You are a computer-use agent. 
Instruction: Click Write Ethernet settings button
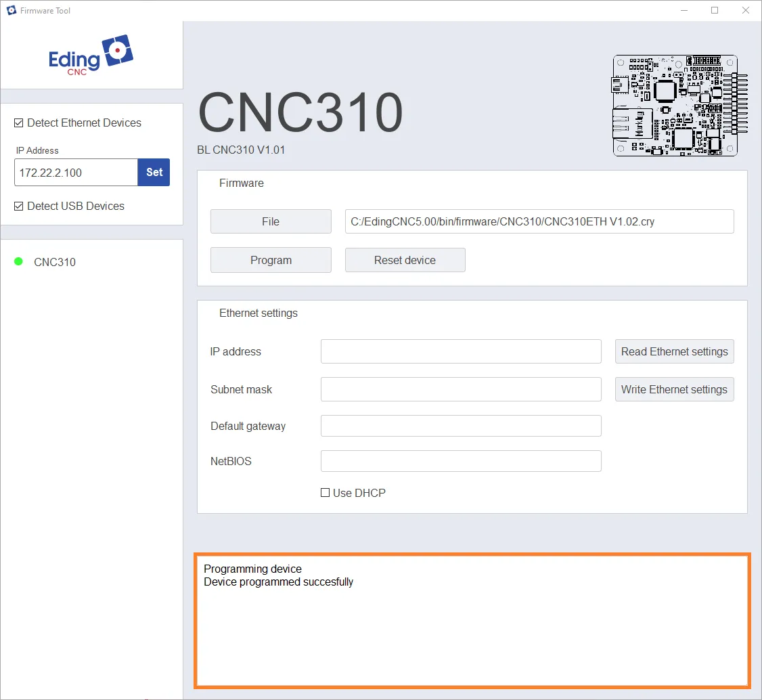point(675,389)
